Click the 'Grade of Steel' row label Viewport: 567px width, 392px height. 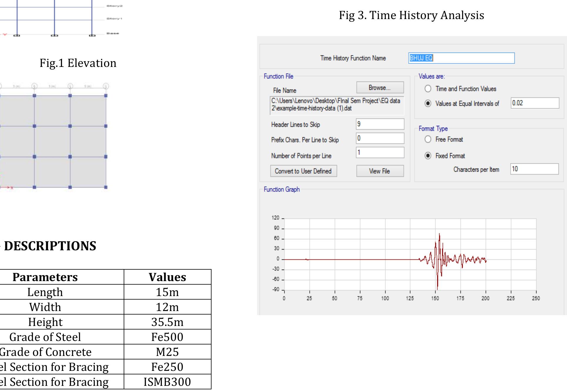[45, 337]
